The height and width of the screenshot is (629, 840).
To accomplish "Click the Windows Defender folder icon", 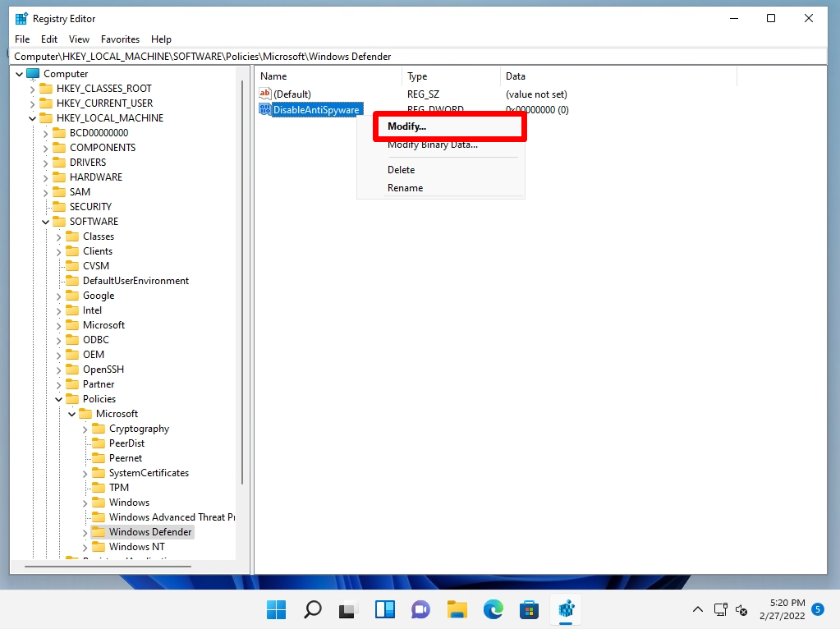I will coord(99,531).
